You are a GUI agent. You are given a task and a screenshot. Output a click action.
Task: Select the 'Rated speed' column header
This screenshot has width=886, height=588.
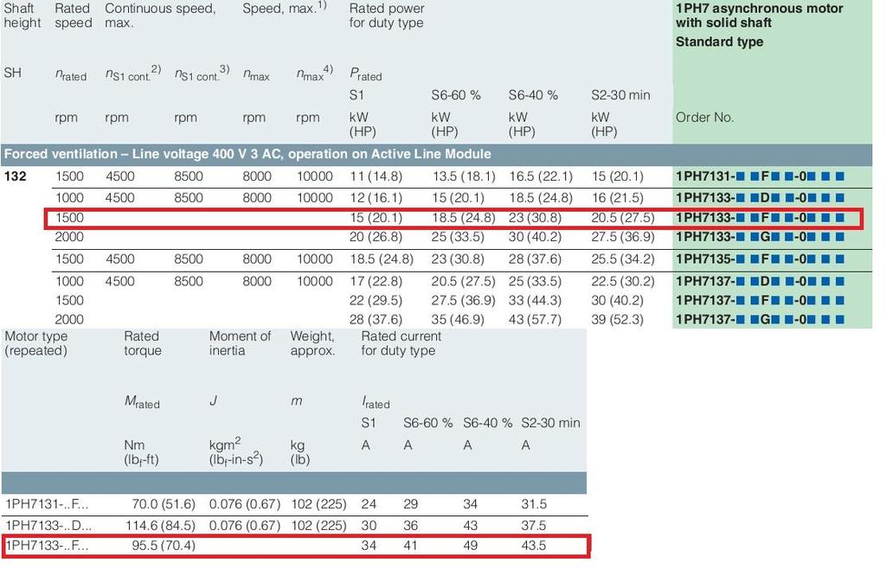click(x=74, y=16)
